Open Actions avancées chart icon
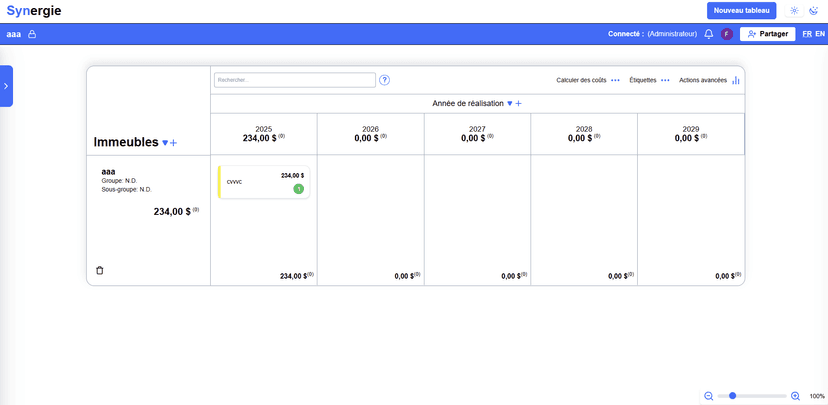828x405 pixels. 736,80
